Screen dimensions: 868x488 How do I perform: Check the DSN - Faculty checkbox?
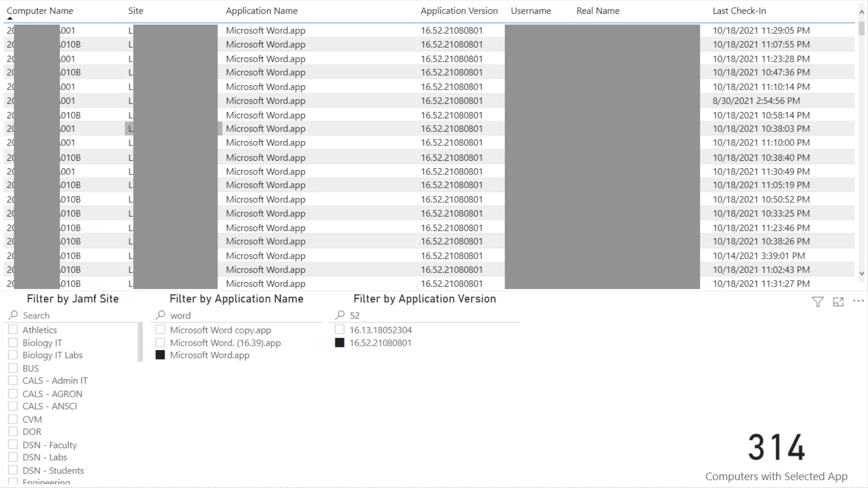pos(13,445)
